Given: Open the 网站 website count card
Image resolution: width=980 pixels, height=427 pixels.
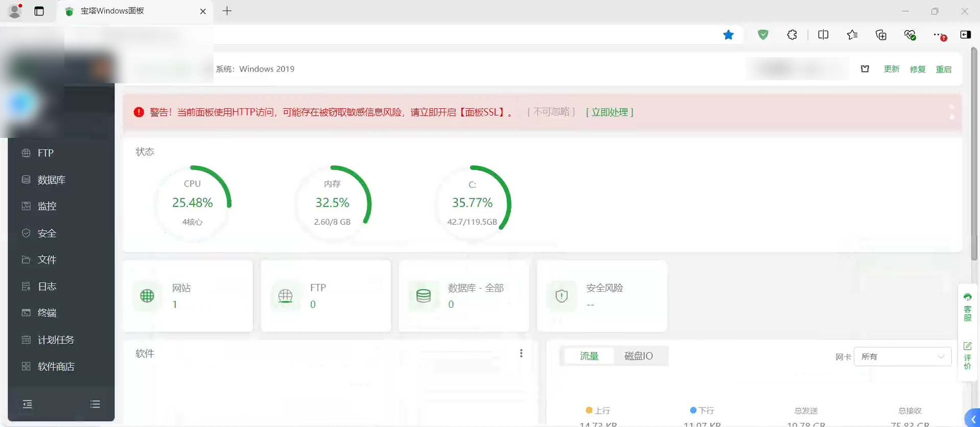Looking at the screenshot, I should pyautogui.click(x=188, y=296).
